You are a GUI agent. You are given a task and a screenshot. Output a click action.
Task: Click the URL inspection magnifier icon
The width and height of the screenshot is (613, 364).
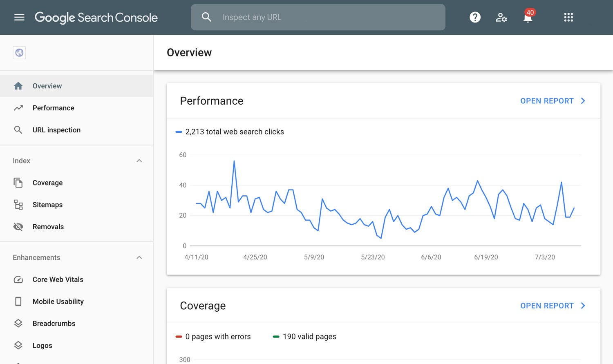click(18, 130)
